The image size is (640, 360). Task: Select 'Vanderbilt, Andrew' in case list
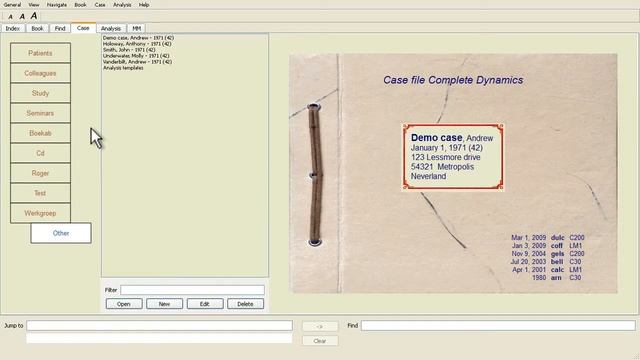(138, 62)
